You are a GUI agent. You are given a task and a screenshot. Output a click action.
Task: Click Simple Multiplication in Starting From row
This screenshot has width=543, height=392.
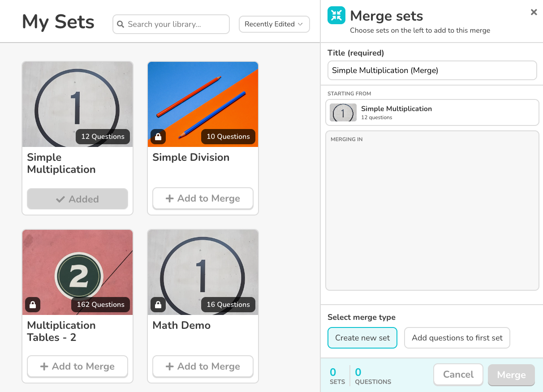coord(396,109)
